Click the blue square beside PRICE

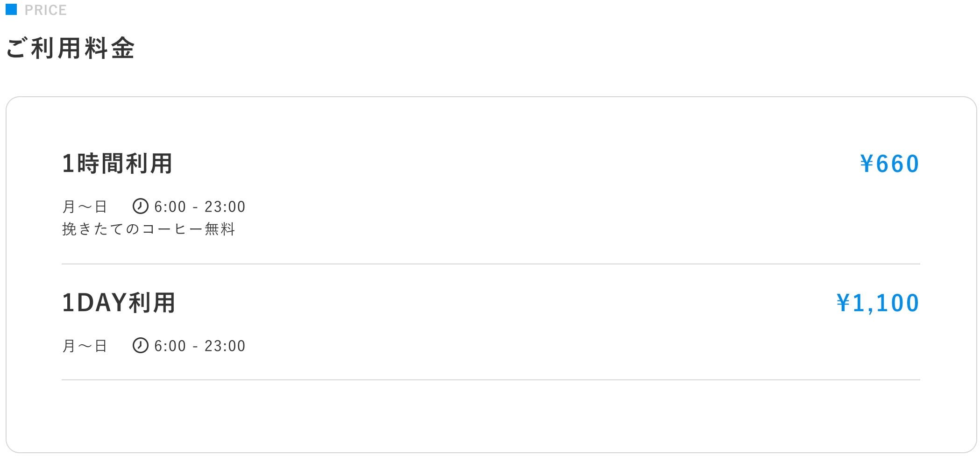pos(11,9)
